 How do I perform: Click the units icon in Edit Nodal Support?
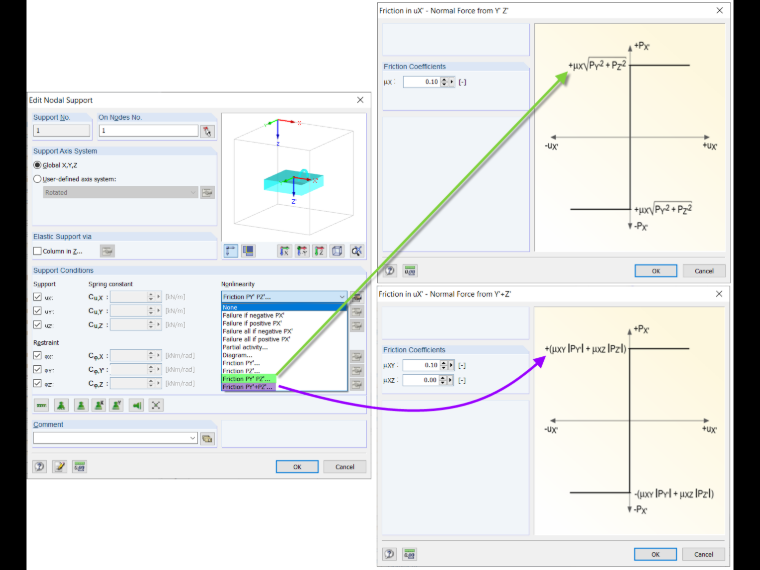pos(79,466)
